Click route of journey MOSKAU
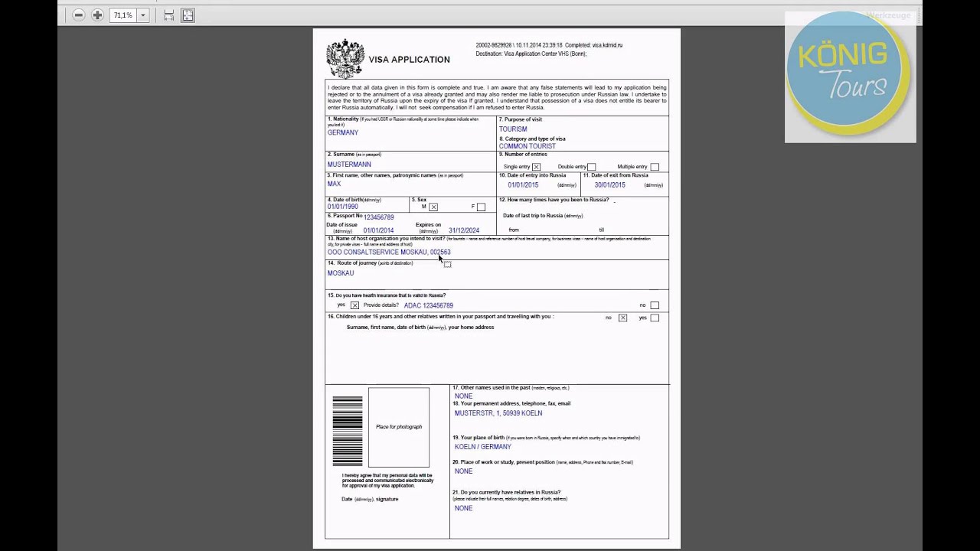Image resolution: width=980 pixels, height=551 pixels. 341,273
